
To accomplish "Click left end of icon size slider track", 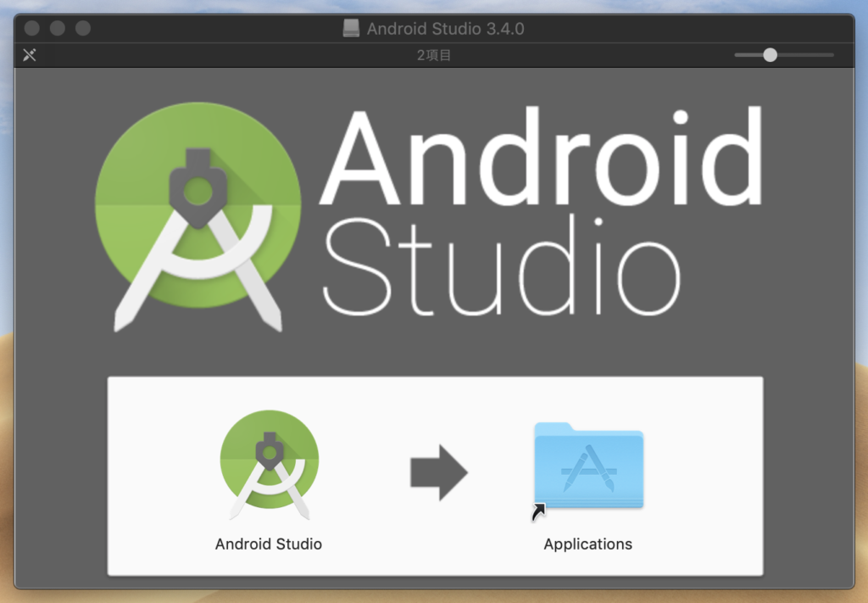I will 738,55.
